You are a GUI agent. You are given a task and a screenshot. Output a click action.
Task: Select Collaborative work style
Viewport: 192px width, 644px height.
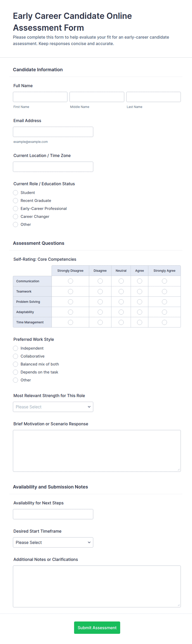(x=15, y=356)
